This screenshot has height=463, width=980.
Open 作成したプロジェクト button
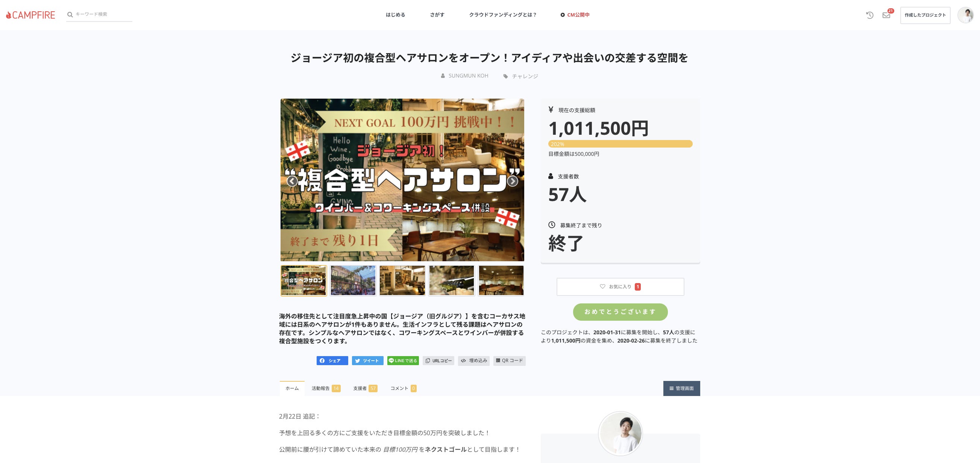tap(925, 15)
